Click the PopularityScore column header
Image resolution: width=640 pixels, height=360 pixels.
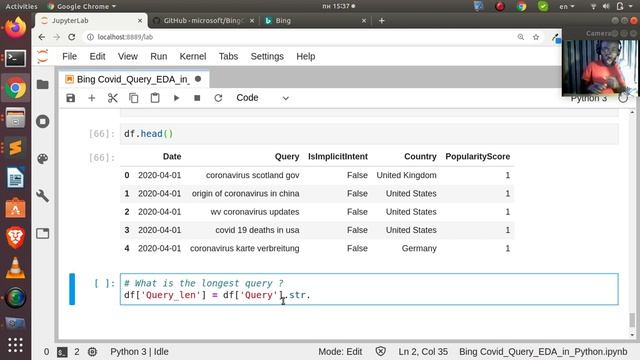[x=478, y=157]
